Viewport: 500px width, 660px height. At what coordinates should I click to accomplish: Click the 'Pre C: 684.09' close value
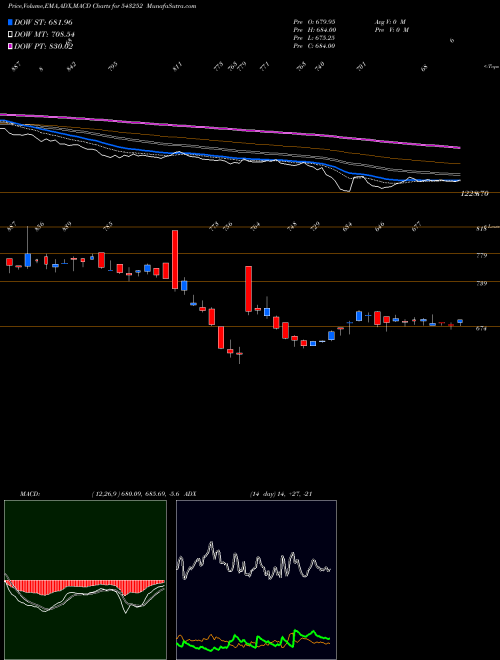tap(314, 46)
